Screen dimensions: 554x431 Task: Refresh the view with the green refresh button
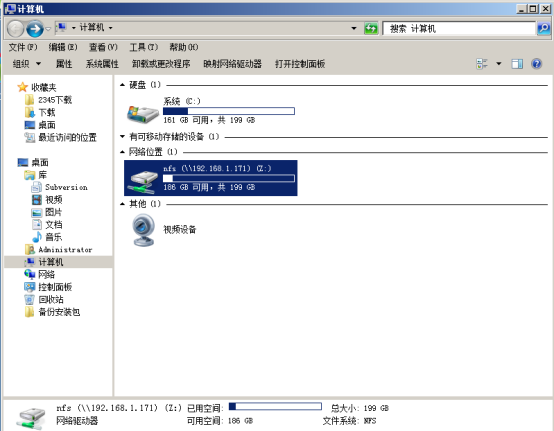coord(371,28)
